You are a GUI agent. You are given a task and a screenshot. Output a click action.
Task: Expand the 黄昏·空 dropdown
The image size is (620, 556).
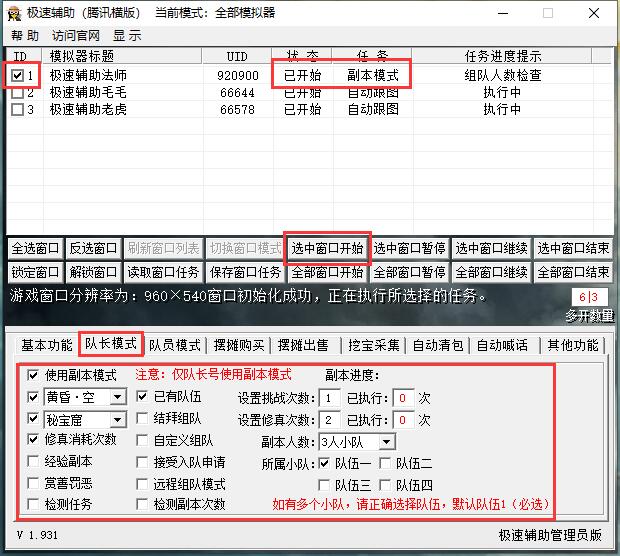pos(117,397)
